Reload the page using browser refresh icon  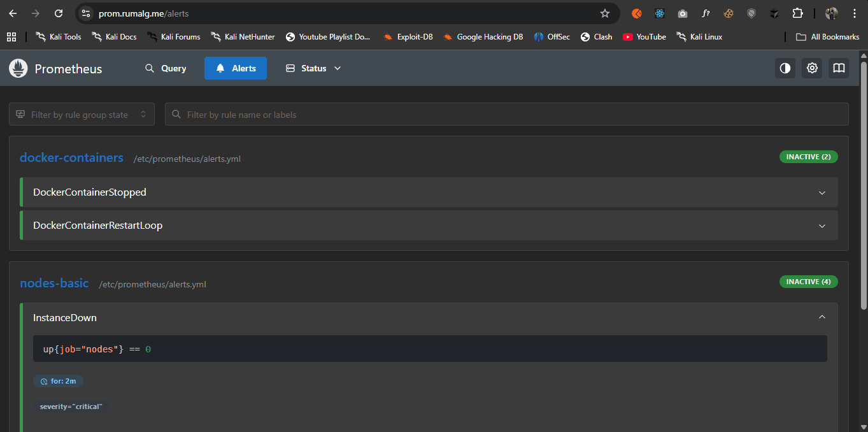tap(59, 13)
